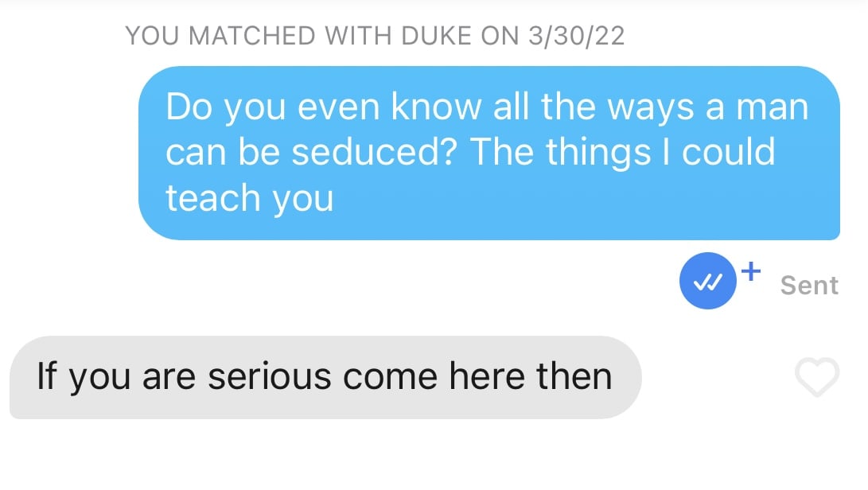Viewport: 868px width, 490px height.
Task: Click the "Sent" status label
Action: tap(809, 285)
